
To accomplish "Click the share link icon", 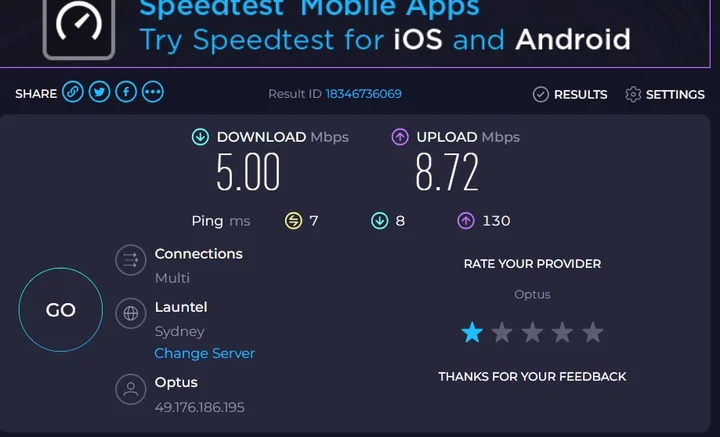I will tap(72, 93).
